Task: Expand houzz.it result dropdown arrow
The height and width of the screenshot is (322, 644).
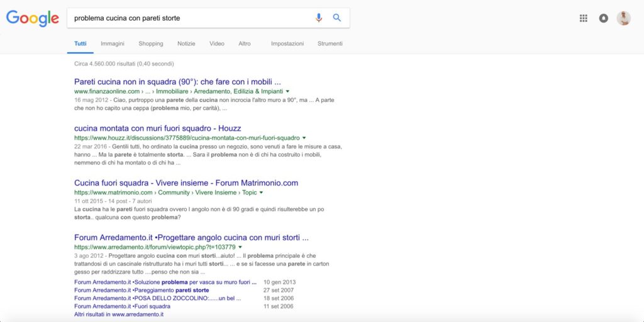Action: 304,138
